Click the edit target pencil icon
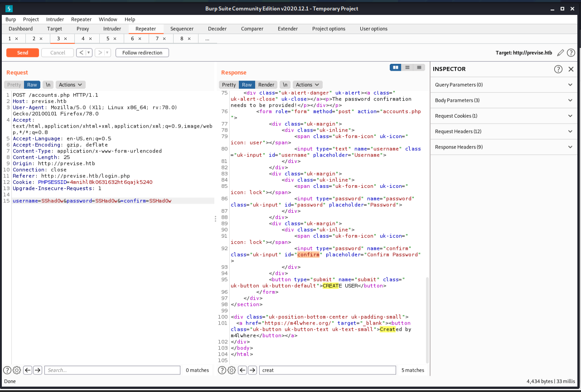 pyautogui.click(x=561, y=53)
